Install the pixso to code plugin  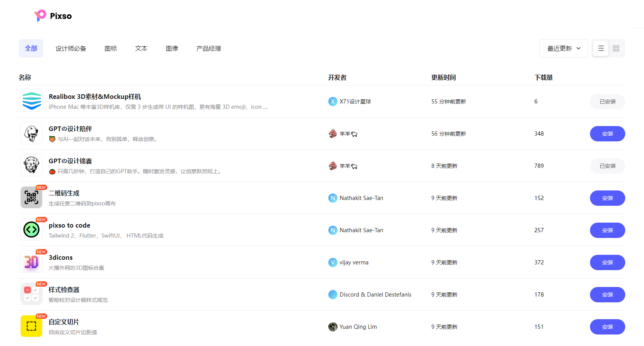pos(608,230)
